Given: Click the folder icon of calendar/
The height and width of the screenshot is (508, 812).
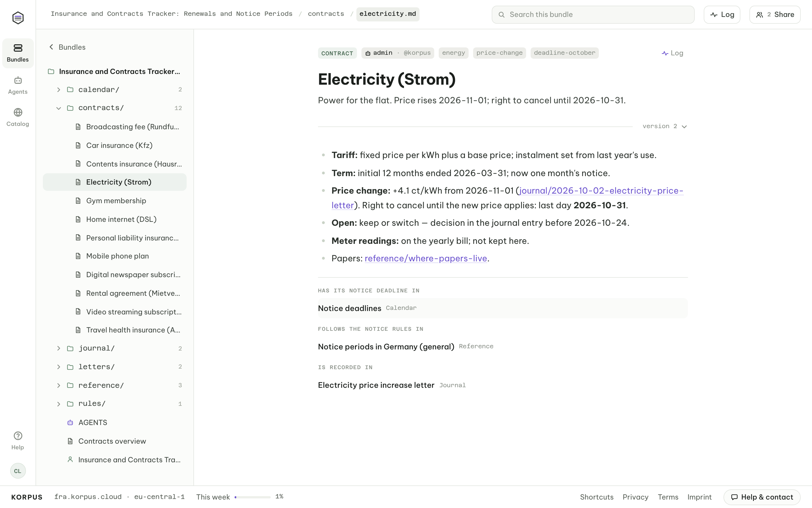Looking at the screenshot, I should [x=70, y=89].
